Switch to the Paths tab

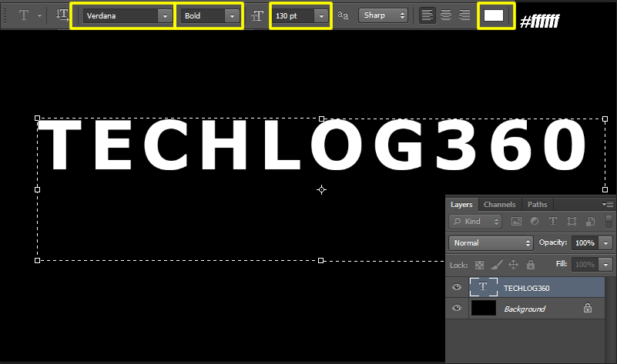coord(537,205)
